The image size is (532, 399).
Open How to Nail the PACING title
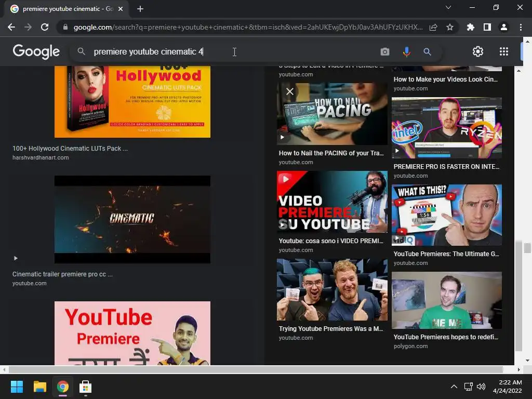pos(331,153)
